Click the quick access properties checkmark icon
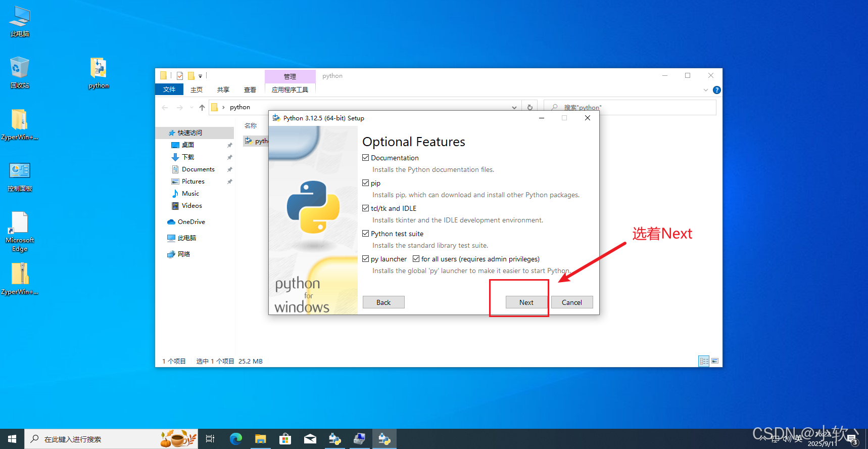The image size is (868, 449). tap(180, 76)
